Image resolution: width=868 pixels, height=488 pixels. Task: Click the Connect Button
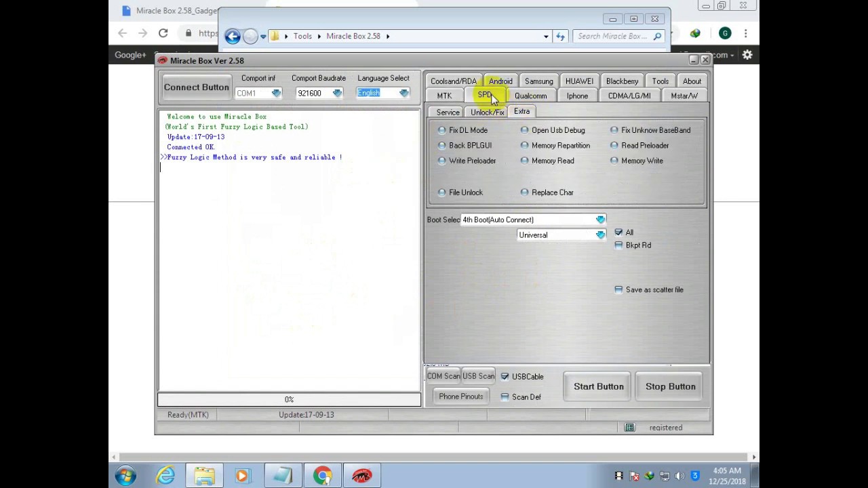click(x=196, y=87)
